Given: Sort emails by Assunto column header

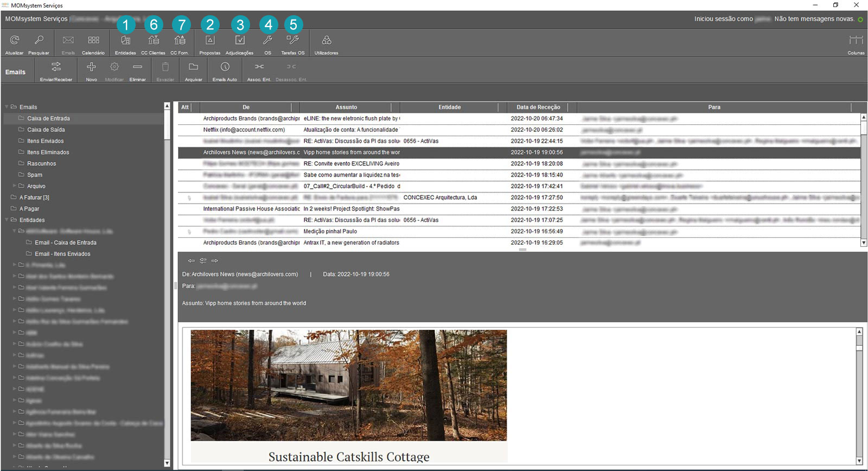Looking at the screenshot, I should [346, 107].
